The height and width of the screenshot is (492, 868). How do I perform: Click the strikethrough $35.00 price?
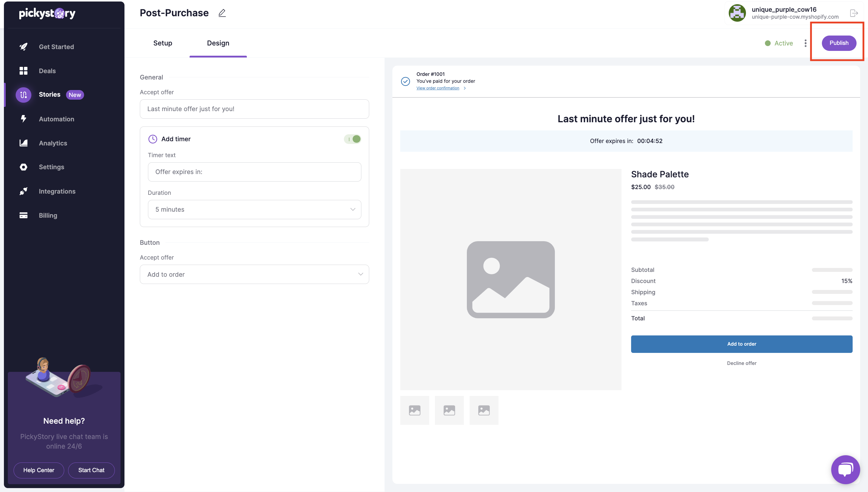point(665,187)
